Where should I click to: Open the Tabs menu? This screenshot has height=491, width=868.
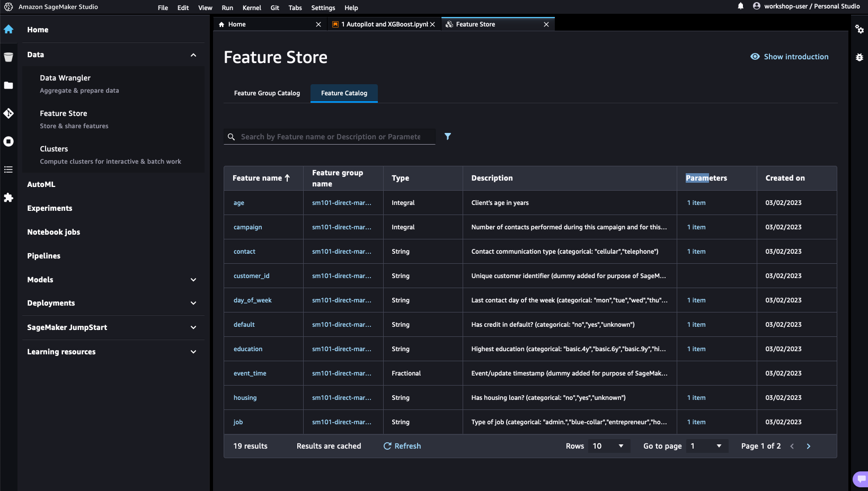point(295,7)
